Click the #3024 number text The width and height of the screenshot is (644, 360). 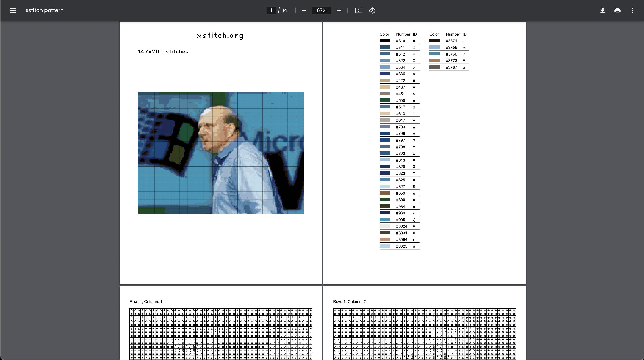(401, 226)
